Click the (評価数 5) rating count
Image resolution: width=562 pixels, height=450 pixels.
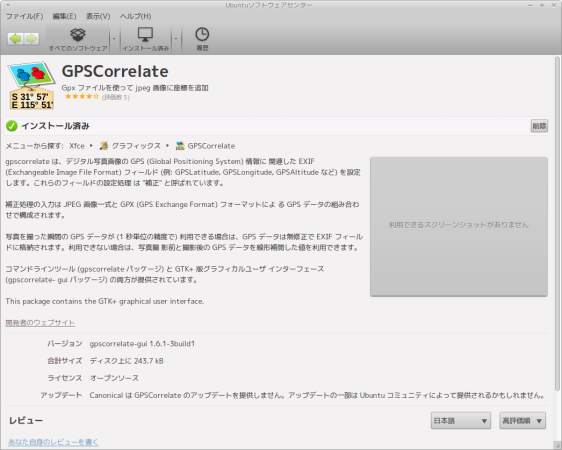coord(116,97)
